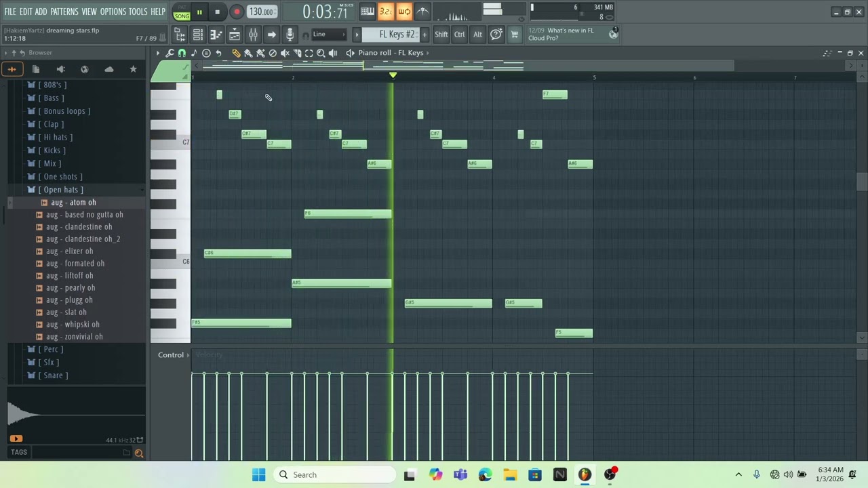Click the Alt modifier button
This screenshot has width=868, height=488.
pyautogui.click(x=477, y=35)
